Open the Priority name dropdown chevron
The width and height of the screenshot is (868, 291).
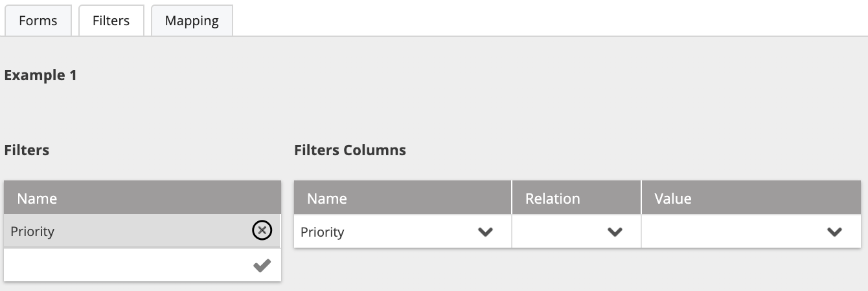pos(485,232)
